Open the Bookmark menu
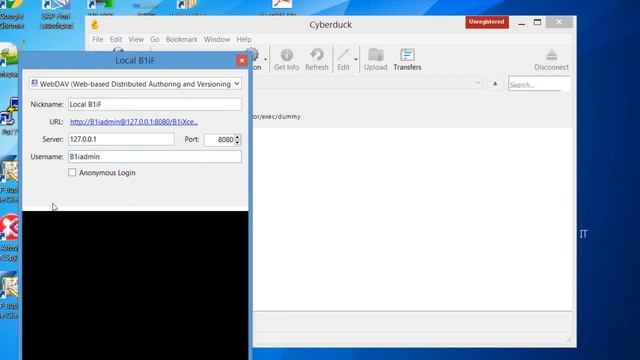This screenshot has width=640, height=360. (182, 39)
